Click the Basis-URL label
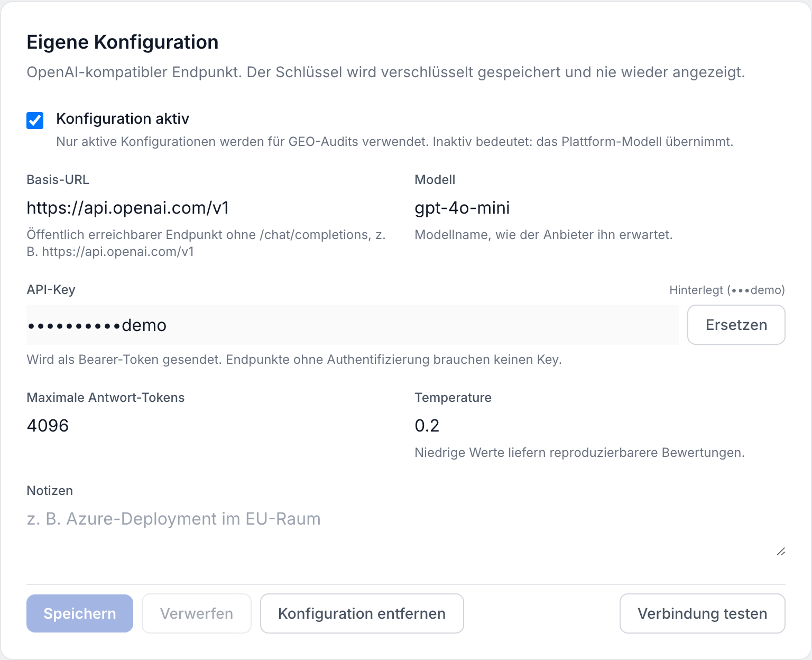 point(58,180)
